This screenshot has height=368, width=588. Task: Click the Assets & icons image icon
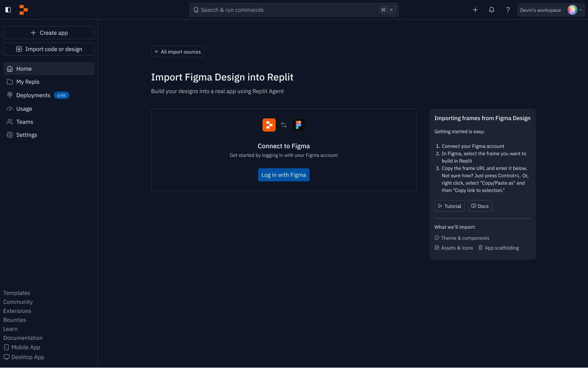tap(437, 248)
